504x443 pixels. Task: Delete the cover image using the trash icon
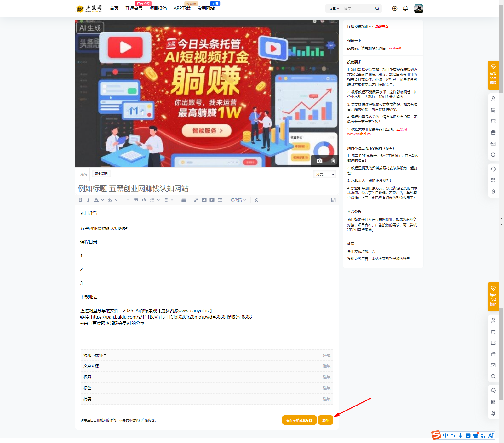pos(333,161)
